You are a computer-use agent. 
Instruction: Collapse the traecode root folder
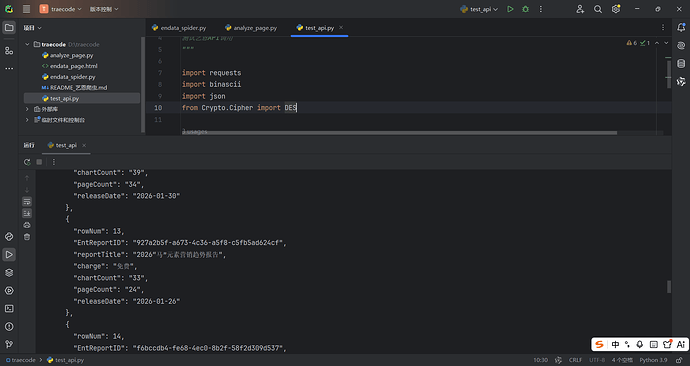pos(27,44)
